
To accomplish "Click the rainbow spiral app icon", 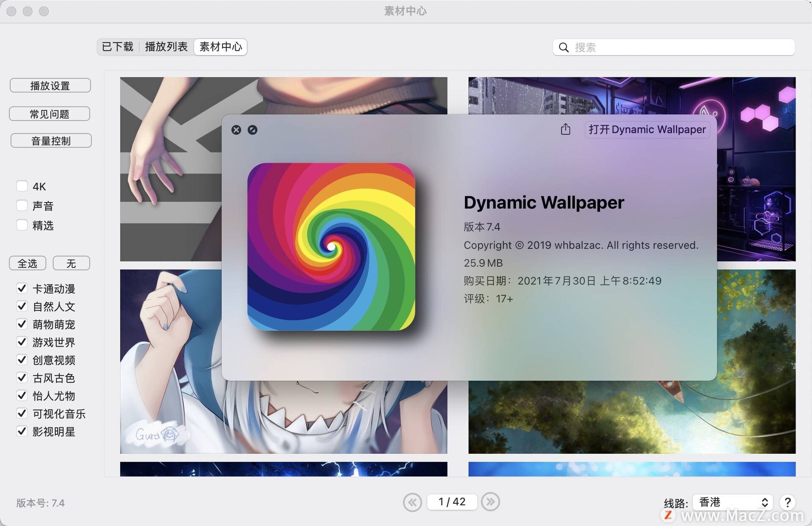I will (x=331, y=247).
